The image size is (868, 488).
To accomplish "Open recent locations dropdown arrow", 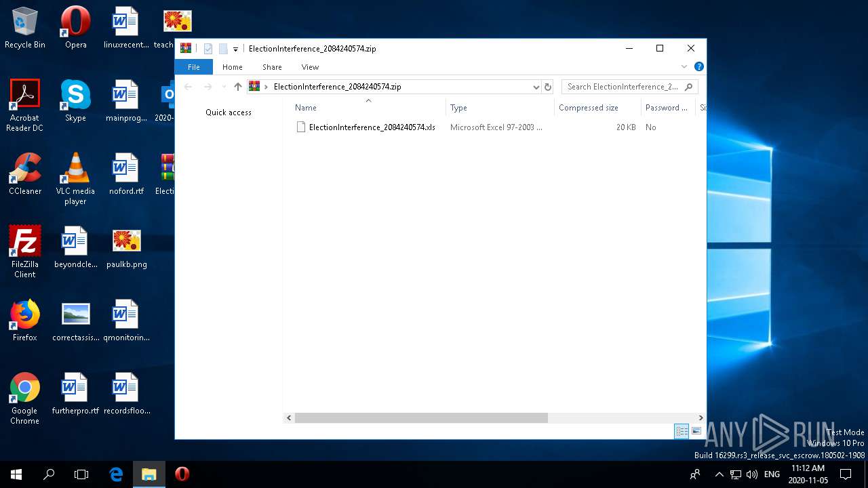I will pos(224,87).
